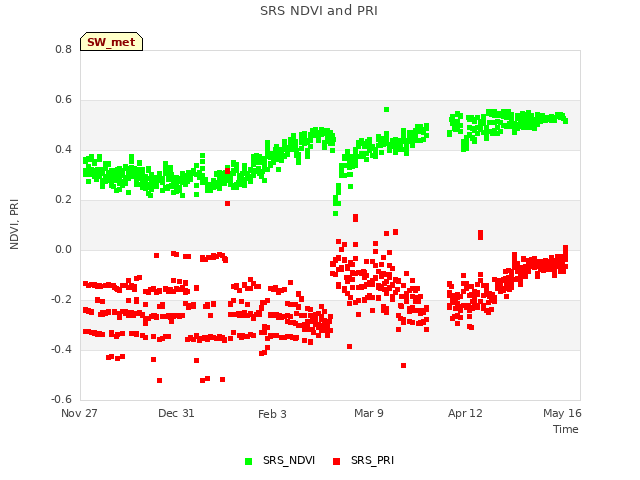Click the red point inside green NDVI cluster
Screen dimensions: 640x480
coord(227,171)
